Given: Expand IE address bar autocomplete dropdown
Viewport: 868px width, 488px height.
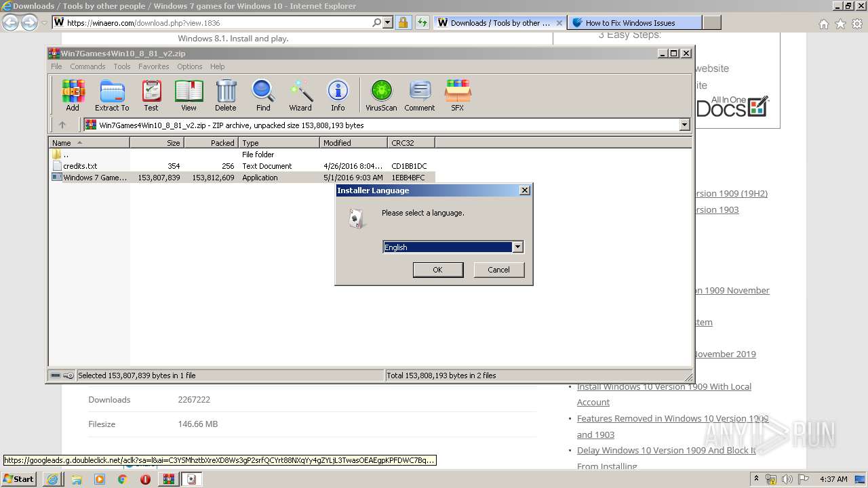Looking at the screenshot, I should point(388,22).
